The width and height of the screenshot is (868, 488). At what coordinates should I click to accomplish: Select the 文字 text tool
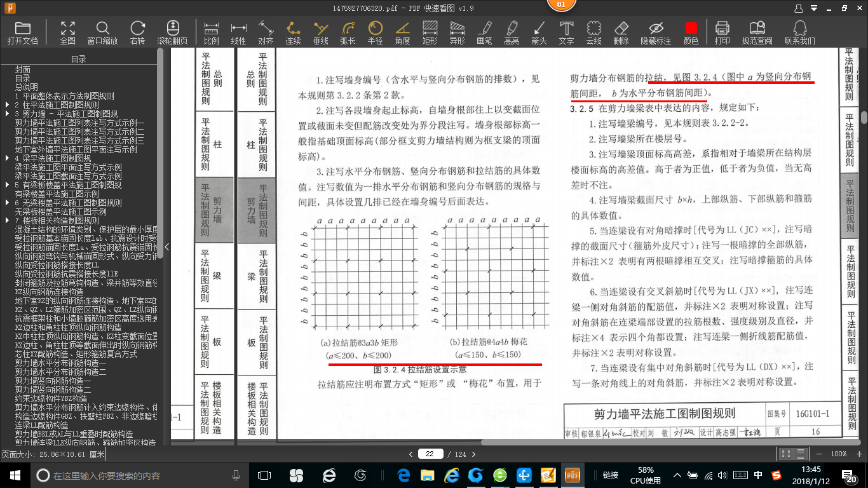[x=566, y=32]
